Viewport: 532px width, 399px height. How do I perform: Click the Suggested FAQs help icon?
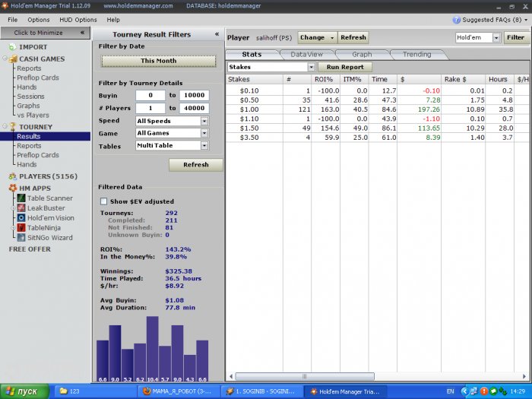[x=457, y=20]
